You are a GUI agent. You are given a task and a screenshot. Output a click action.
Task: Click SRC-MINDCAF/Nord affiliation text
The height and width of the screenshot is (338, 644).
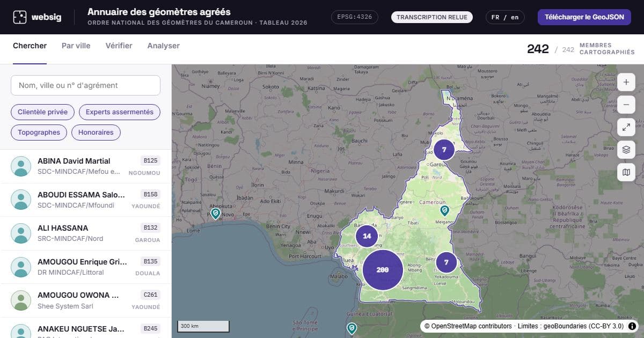click(70, 238)
